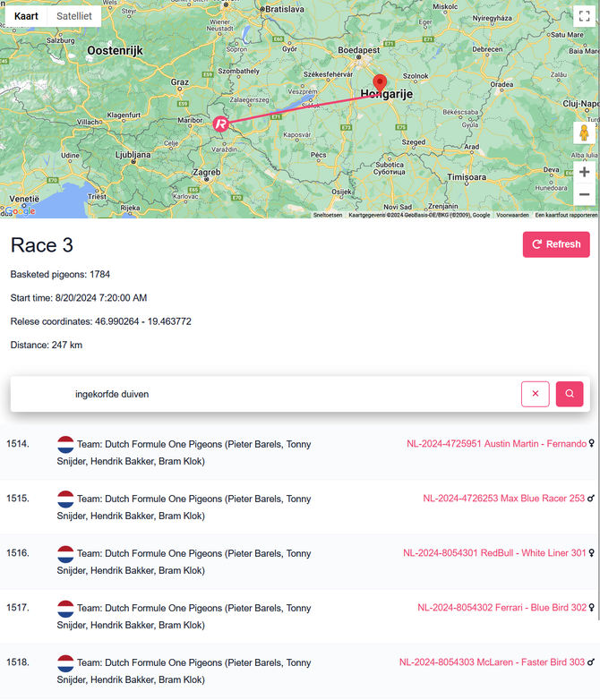600x700 pixels.
Task: Click the magnifier search button
Action: point(570,394)
